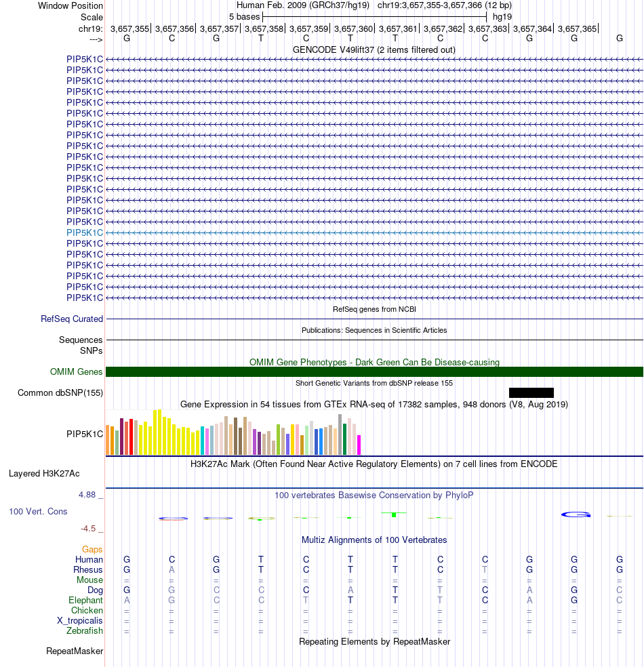Click 'RefSeq genes from NCBI' track title

374,309
